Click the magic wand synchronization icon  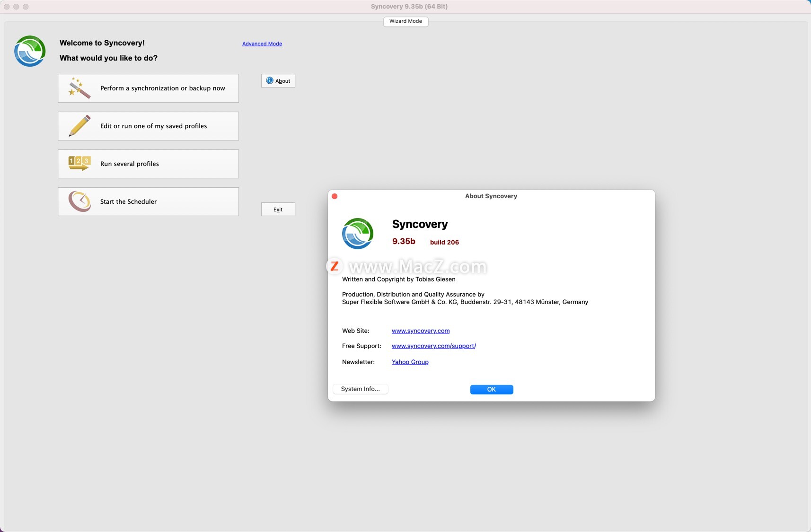(x=79, y=88)
